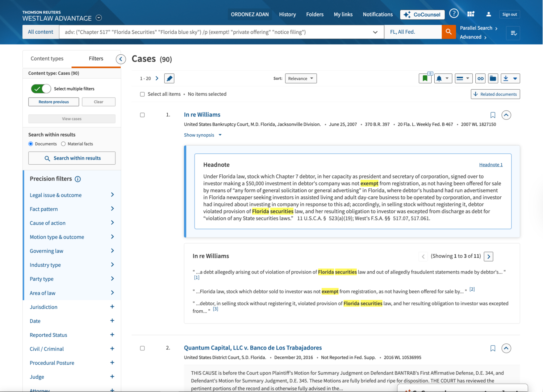
Task: Expand the Area of law filter
Action: point(72,293)
